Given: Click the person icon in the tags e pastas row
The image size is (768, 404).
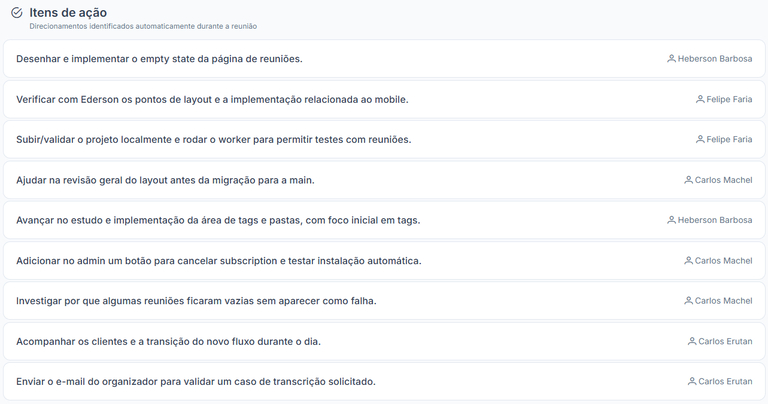Looking at the screenshot, I should (671, 220).
